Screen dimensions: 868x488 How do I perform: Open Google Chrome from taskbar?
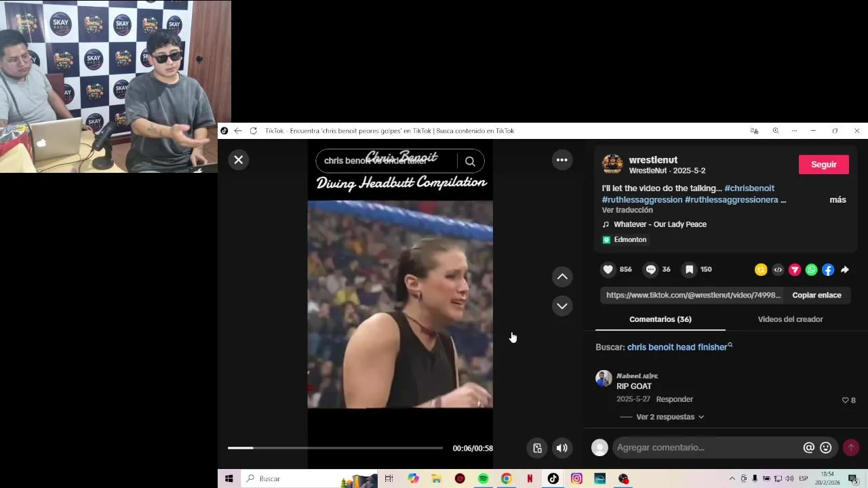[506, 479]
